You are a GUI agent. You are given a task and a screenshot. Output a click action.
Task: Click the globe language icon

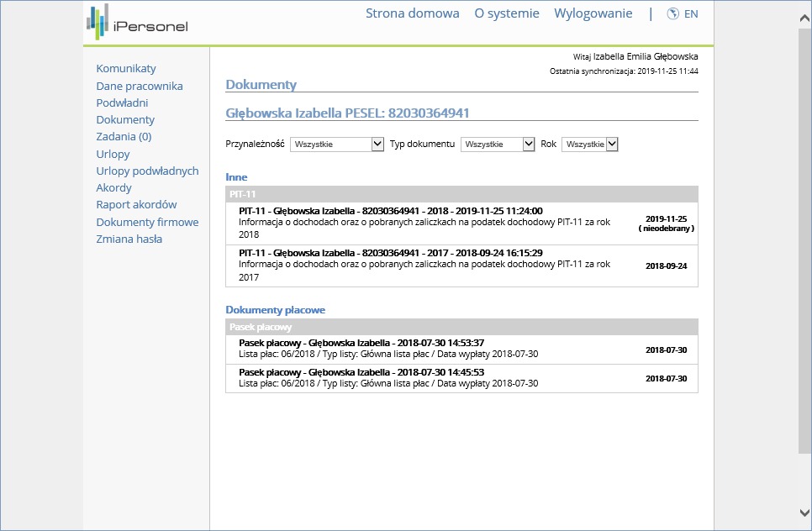[672, 13]
